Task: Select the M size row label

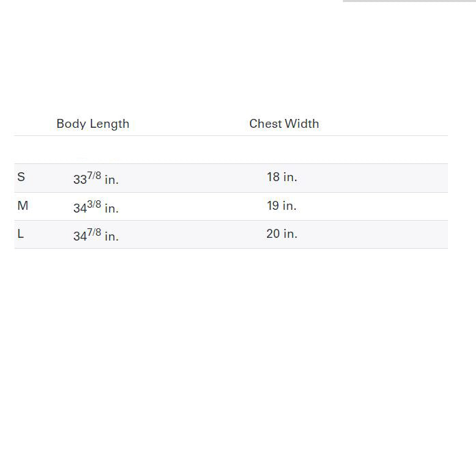Action: coord(23,206)
